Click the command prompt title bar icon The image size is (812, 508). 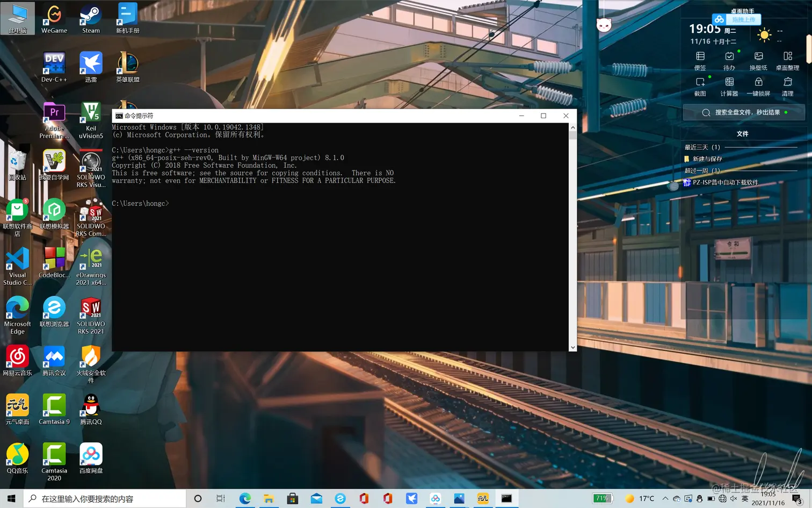119,116
